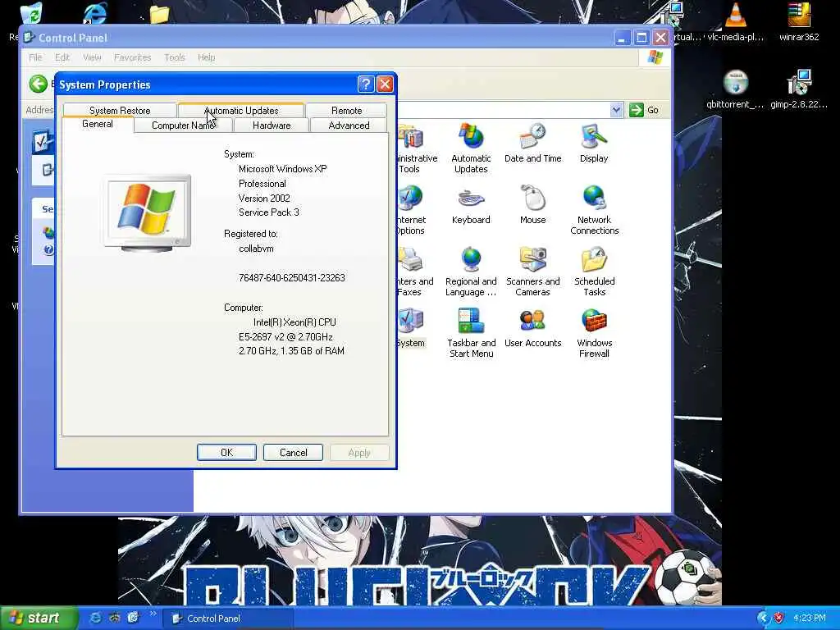Switch to the Computer Name tab
840x630 pixels.
tap(183, 126)
